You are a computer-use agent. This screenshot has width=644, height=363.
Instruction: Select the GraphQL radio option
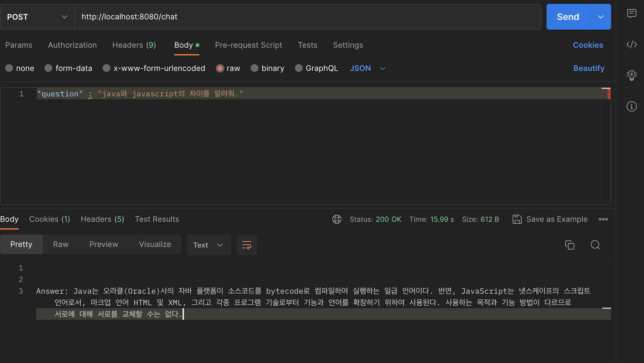(299, 68)
